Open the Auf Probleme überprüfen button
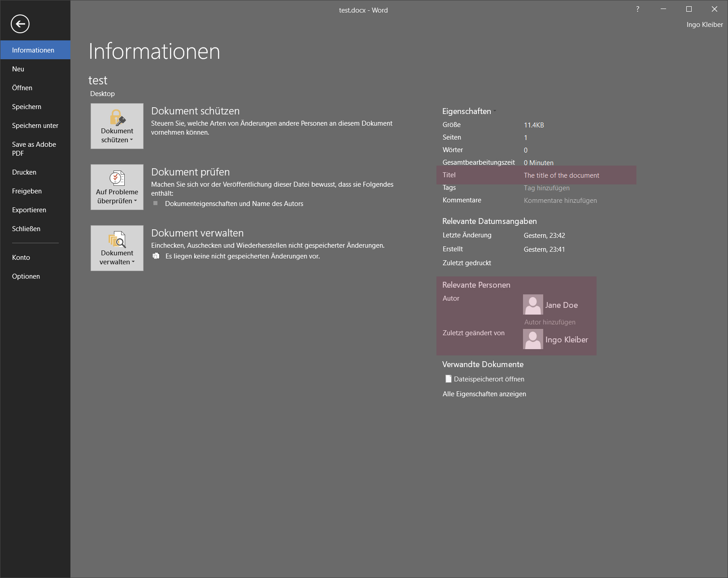 (x=117, y=187)
